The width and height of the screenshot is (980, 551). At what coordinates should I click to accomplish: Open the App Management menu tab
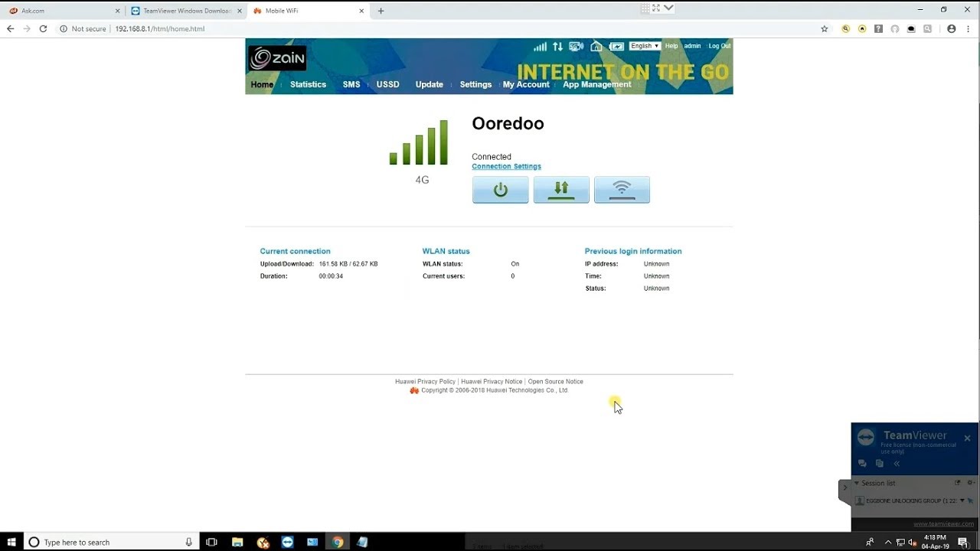[597, 84]
